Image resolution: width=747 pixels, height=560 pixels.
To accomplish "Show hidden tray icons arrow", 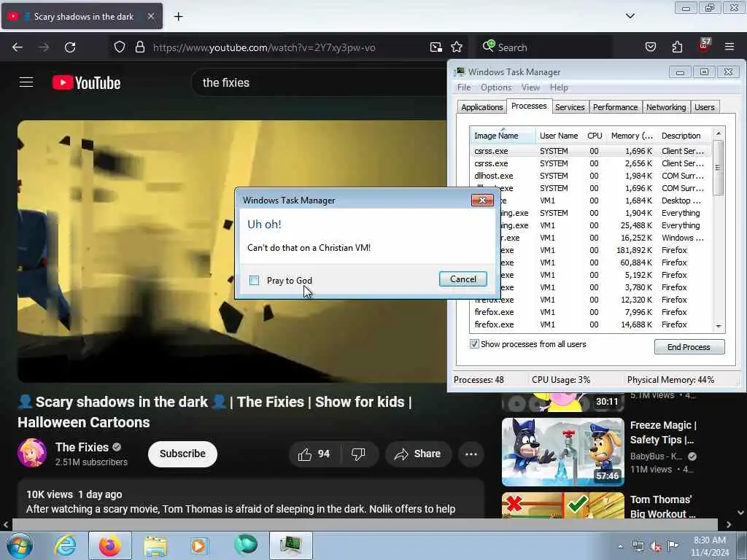I will pos(620,546).
